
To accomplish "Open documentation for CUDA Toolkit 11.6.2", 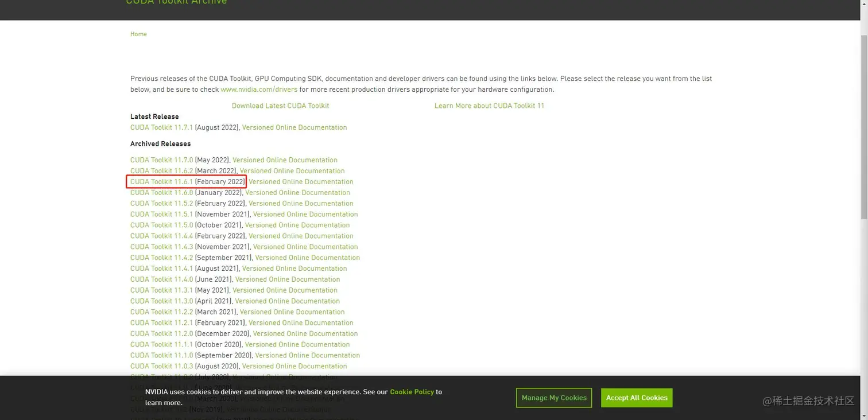I will tap(292, 171).
